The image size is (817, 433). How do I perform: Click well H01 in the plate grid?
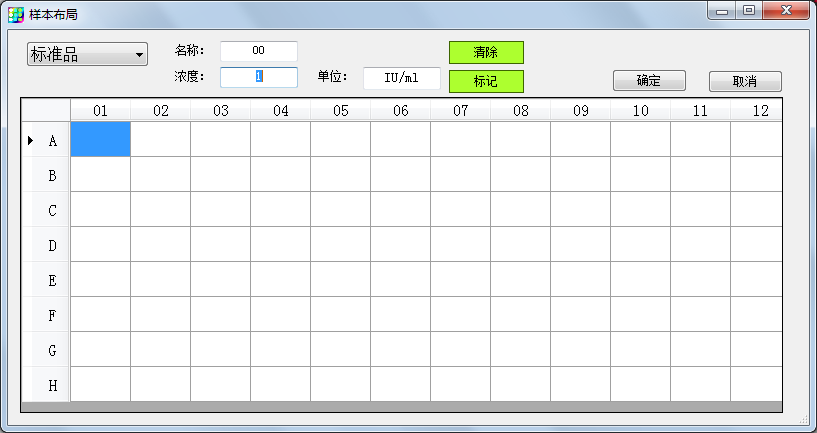click(101, 385)
